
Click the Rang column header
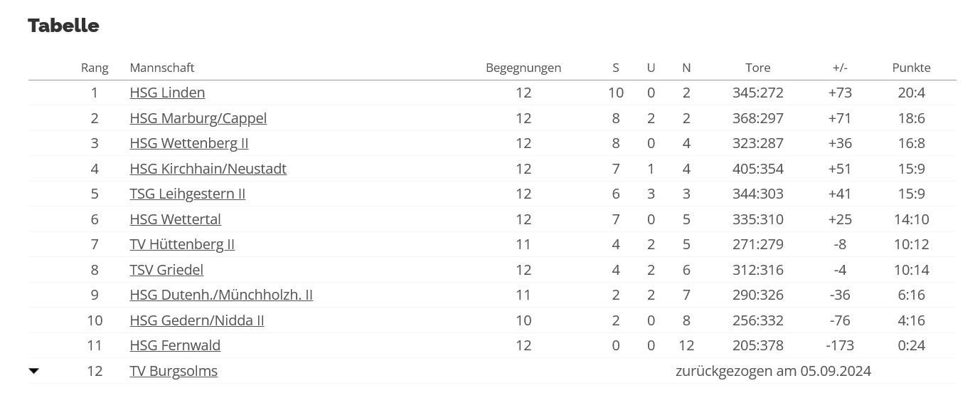pyautogui.click(x=95, y=68)
